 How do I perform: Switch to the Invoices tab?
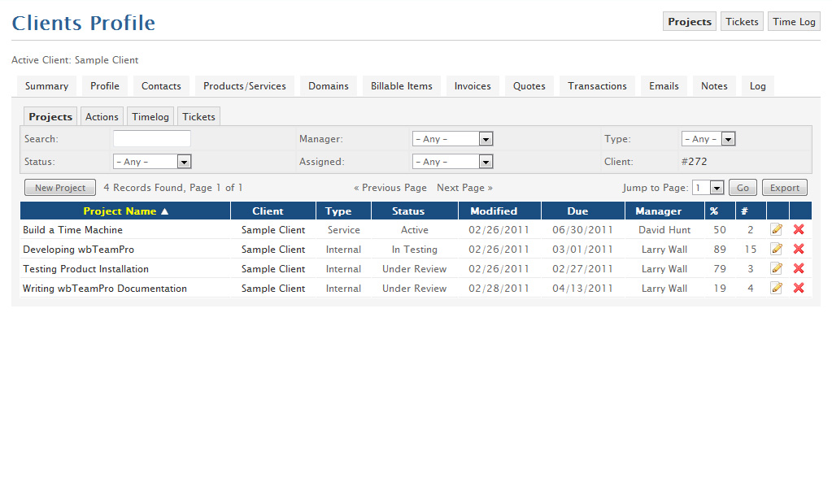pos(472,85)
